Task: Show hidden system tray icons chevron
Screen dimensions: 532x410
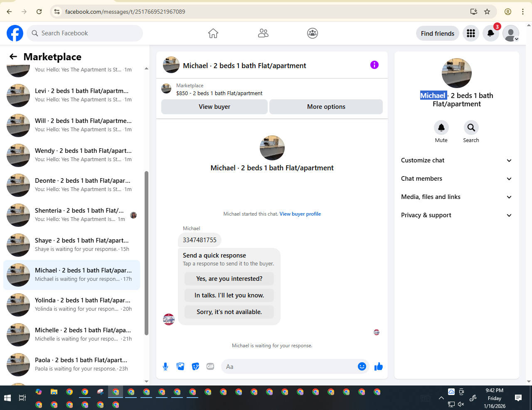Action: point(441,398)
